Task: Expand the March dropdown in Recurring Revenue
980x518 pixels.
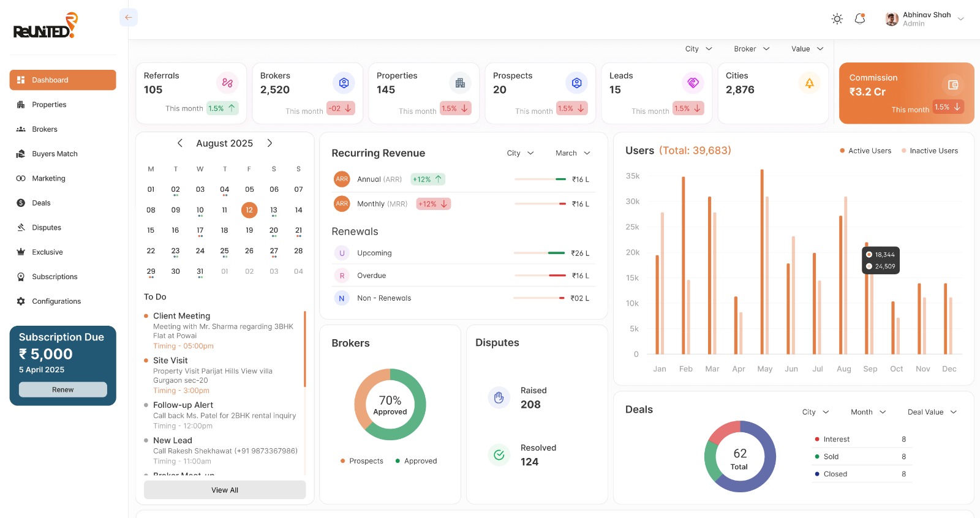Action: pos(573,153)
